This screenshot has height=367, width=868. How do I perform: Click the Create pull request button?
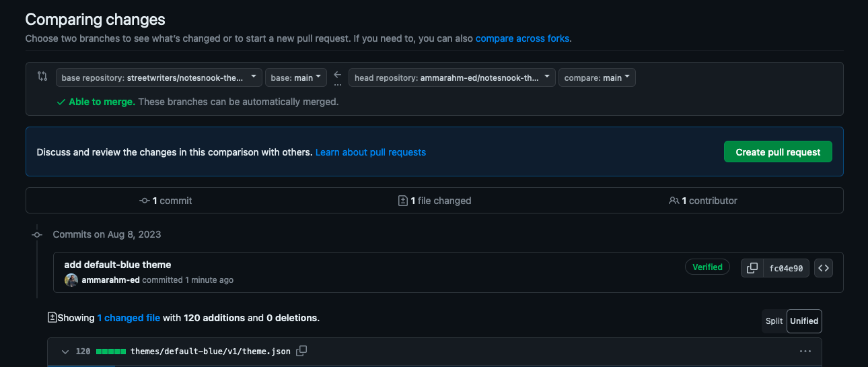[778, 152]
